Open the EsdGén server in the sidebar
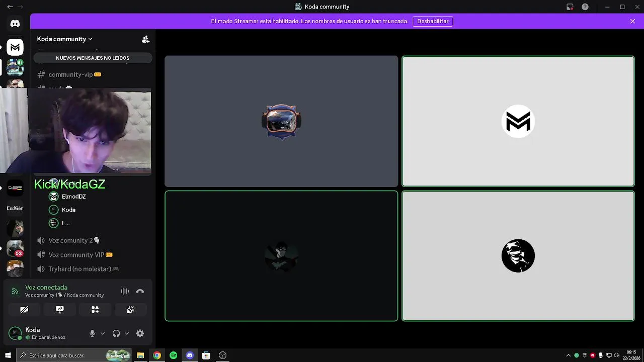The image size is (644, 362). [15, 208]
